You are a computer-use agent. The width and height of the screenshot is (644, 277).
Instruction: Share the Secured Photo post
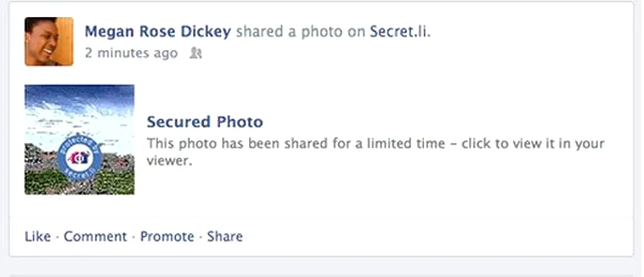[225, 236]
